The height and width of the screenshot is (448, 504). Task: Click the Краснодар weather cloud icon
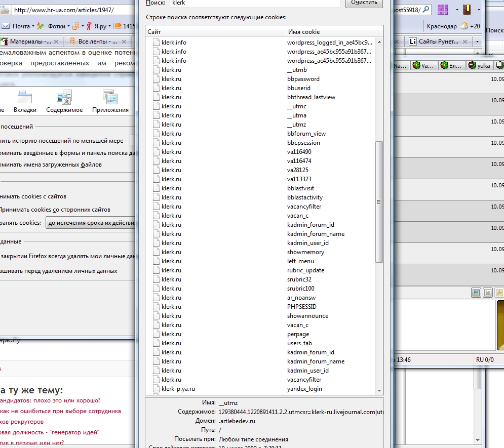pyautogui.click(x=464, y=26)
